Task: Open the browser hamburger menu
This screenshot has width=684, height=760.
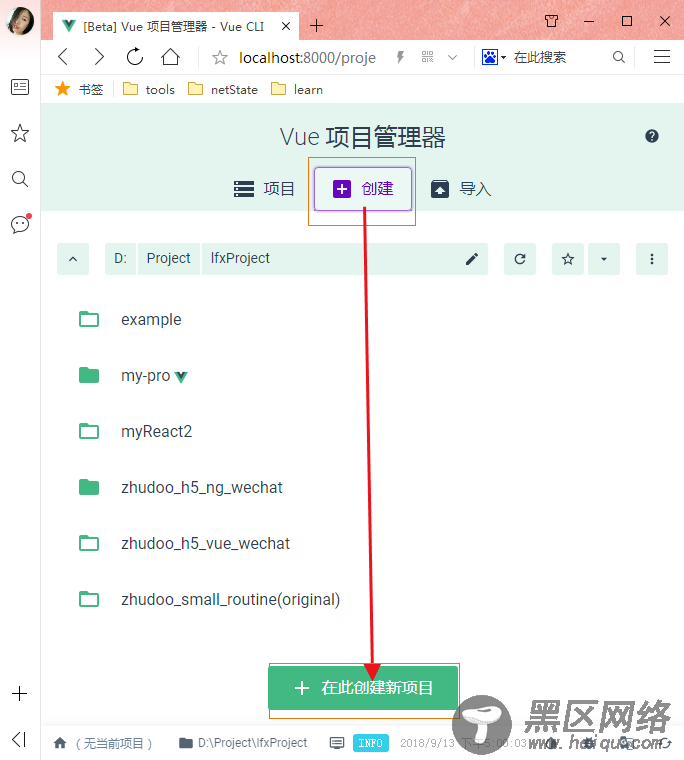Action: 662,57
